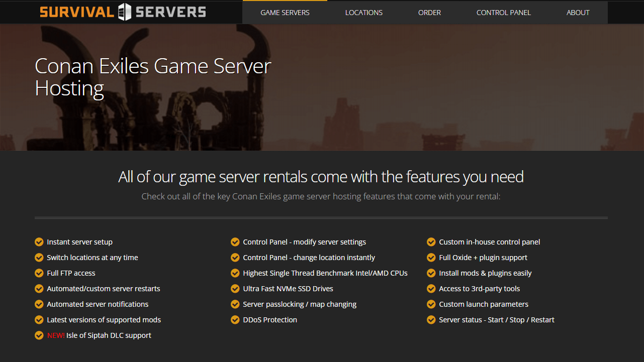Select the 'Custom launch parameters' text
The width and height of the screenshot is (644, 362).
(x=484, y=304)
